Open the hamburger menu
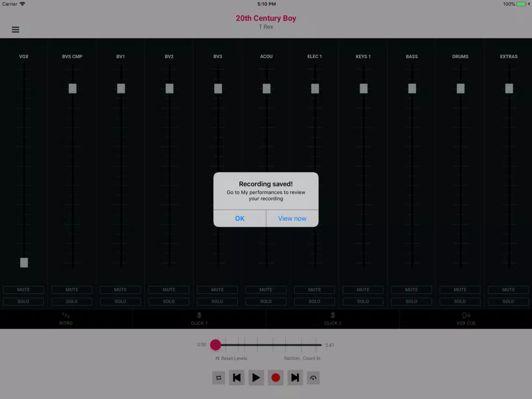532x399 pixels. (15, 30)
